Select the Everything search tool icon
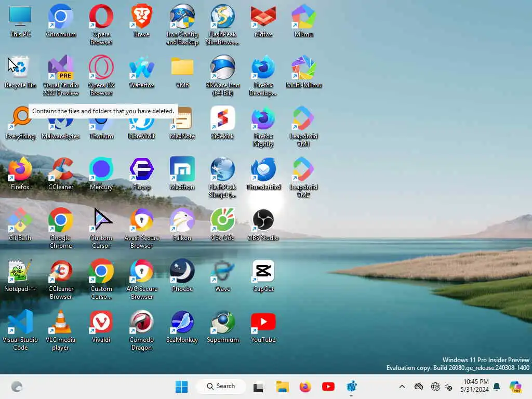The height and width of the screenshot is (399, 532). tap(20, 123)
